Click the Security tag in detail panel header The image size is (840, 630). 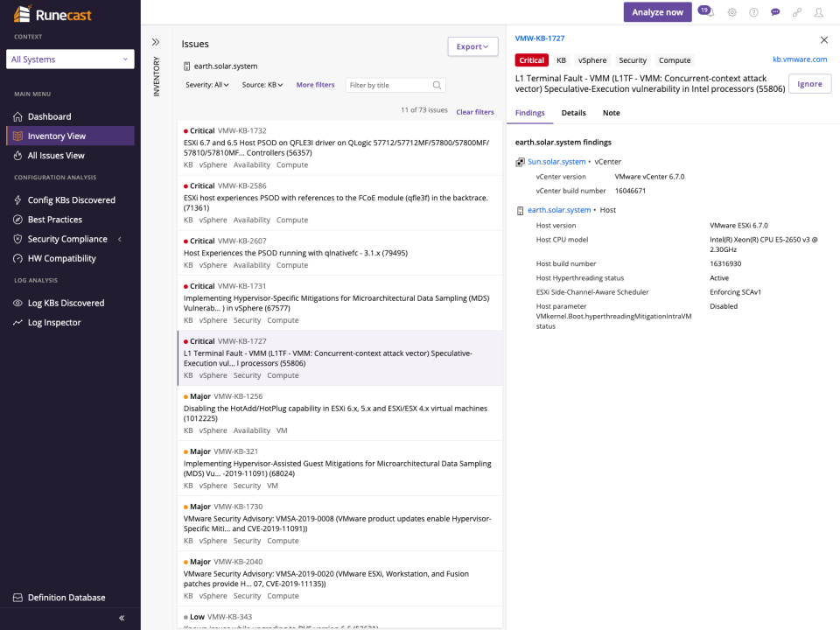(x=633, y=60)
